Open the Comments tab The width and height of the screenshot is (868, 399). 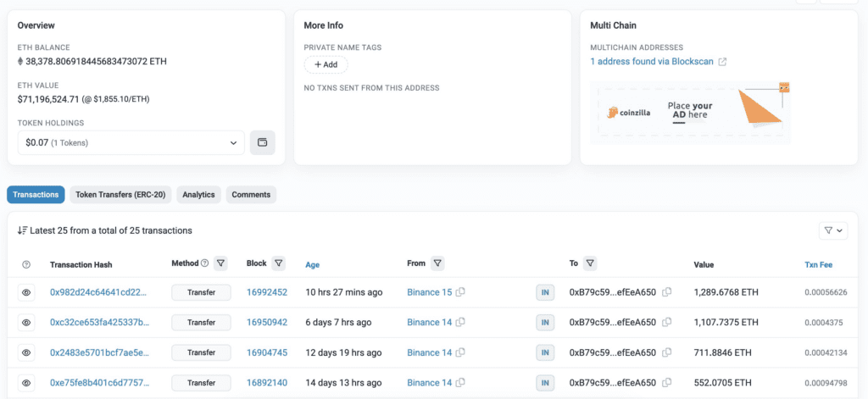click(x=251, y=195)
